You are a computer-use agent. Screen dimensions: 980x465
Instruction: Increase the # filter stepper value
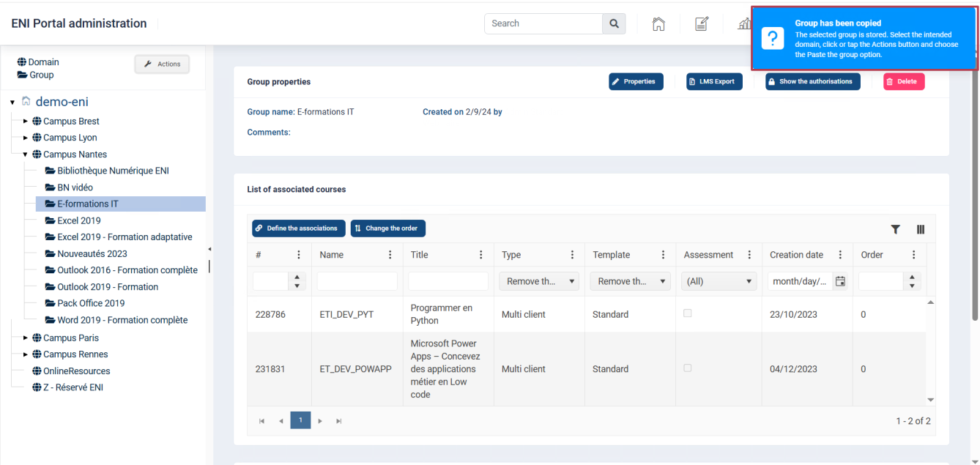click(297, 278)
